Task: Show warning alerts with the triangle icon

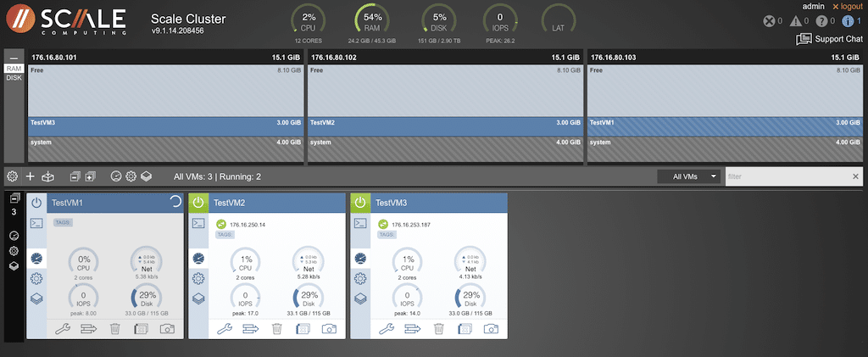Action: click(x=795, y=21)
